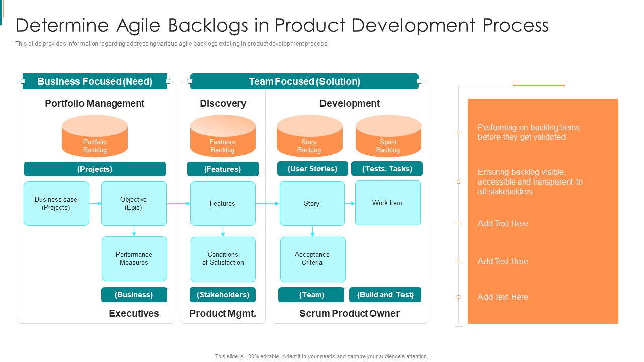644x362 pixels.
Task: Click 'Ensuring backlog visible' text
Action: [530, 182]
